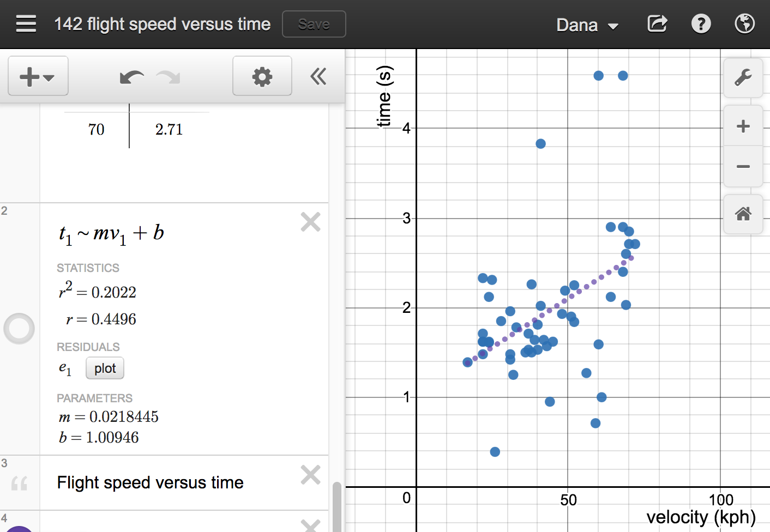This screenshot has width=770, height=532.
Task: Click the redo arrow
Action: tap(169, 77)
